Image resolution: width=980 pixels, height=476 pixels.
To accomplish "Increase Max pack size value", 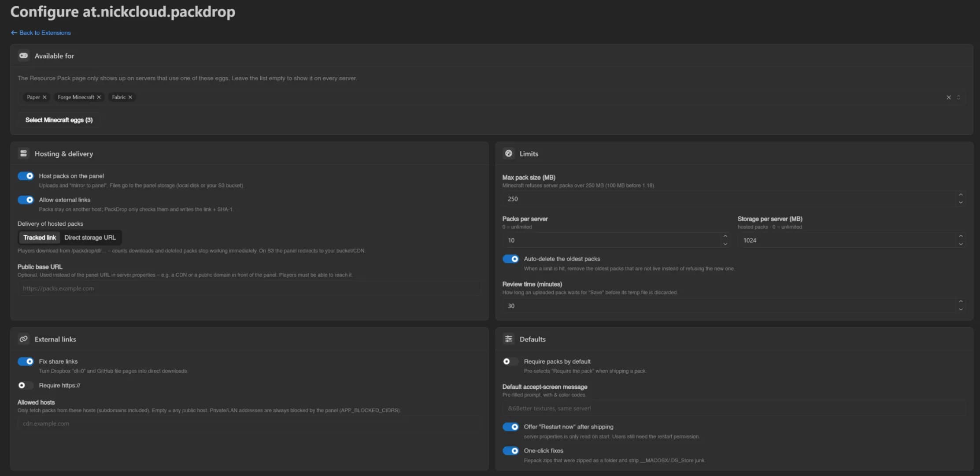I will (x=961, y=195).
